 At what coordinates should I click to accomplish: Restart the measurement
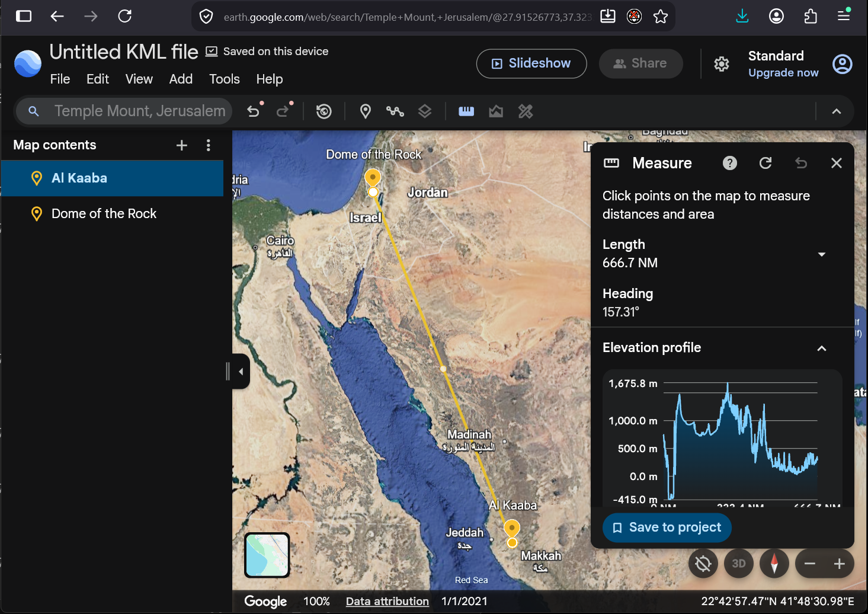click(x=765, y=163)
